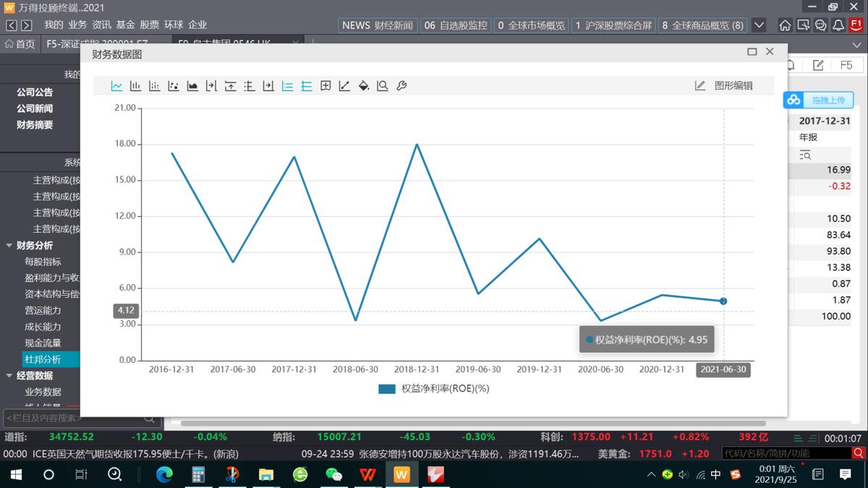Screen dimensions: 868x488
Task: Open the 我的 menu
Action: point(54,25)
